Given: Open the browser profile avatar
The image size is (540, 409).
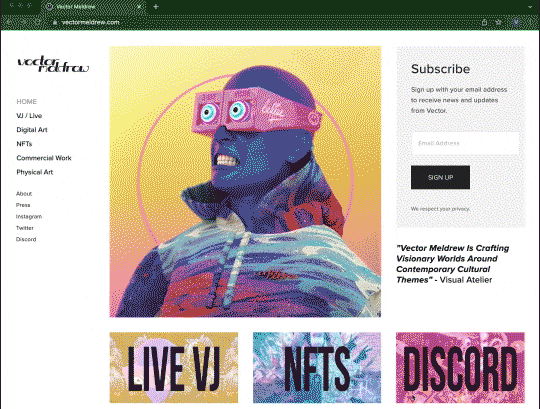Looking at the screenshot, I should pos(516,22).
